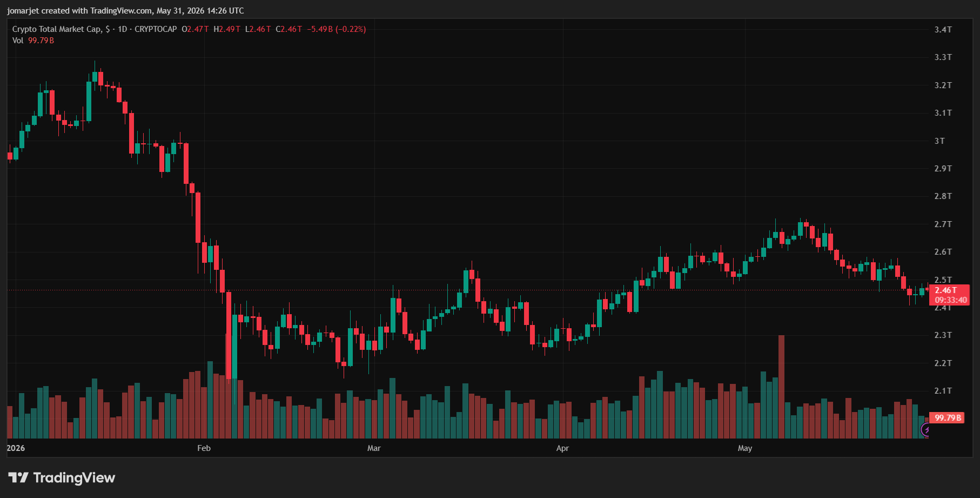Click the "2.6T" price axis label
Image resolution: width=980 pixels, height=498 pixels.
(943, 252)
